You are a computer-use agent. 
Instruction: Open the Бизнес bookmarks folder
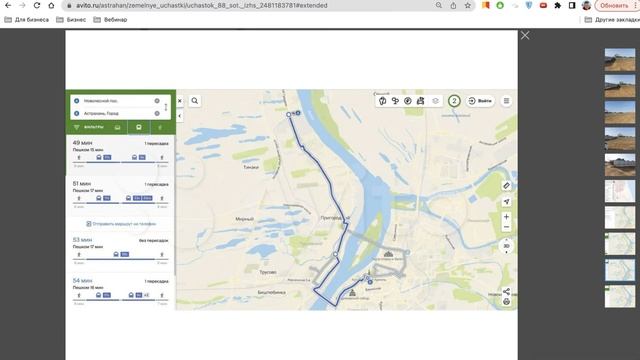71,20
